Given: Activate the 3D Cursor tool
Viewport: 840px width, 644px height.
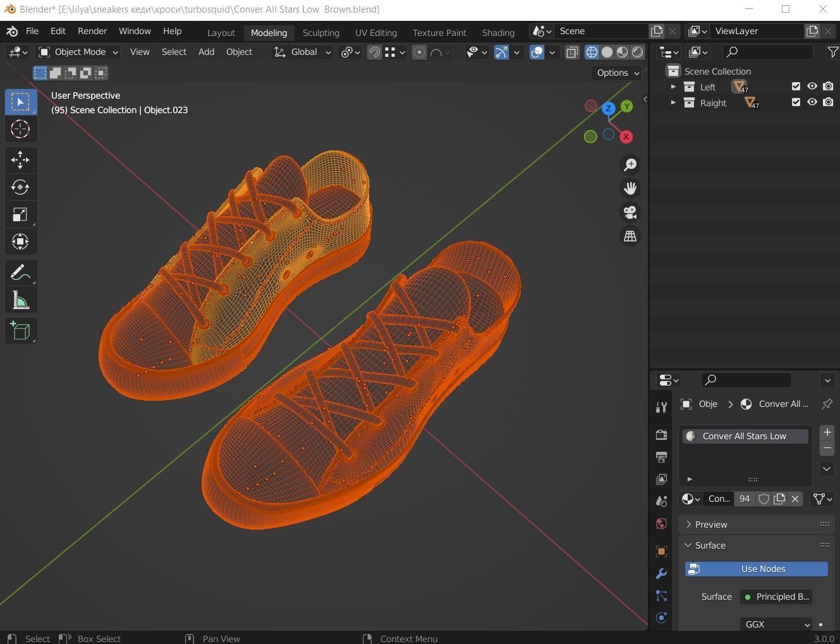Looking at the screenshot, I should tap(20, 130).
